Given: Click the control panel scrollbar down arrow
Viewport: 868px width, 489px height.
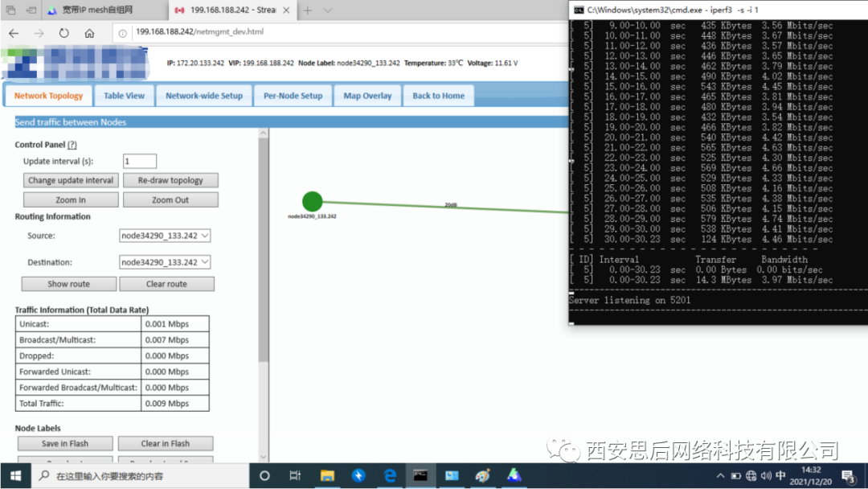Looking at the screenshot, I should (264, 457).
